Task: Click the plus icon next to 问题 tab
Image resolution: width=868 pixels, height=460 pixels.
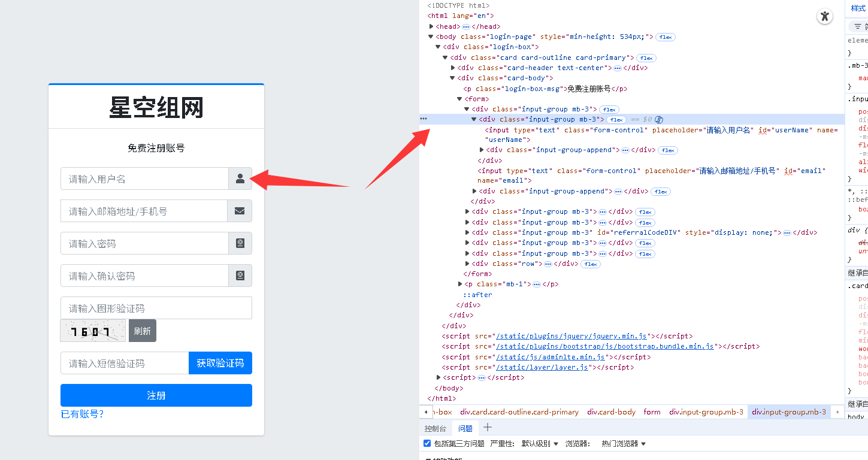Action: (488, 428)
